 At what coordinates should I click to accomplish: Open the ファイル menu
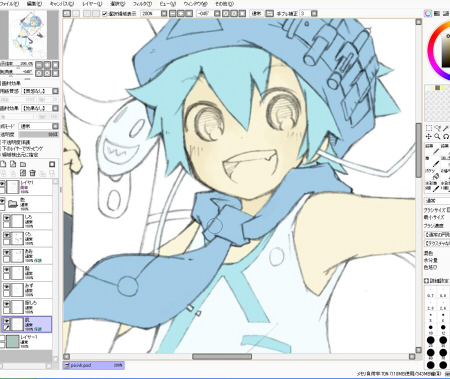coord(9,4)
